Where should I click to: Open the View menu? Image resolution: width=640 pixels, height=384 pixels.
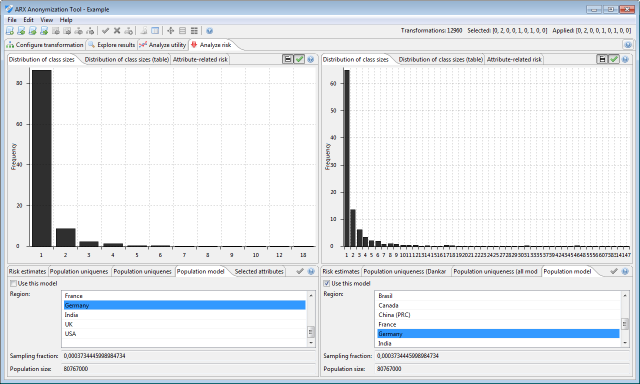click(47, 20)
